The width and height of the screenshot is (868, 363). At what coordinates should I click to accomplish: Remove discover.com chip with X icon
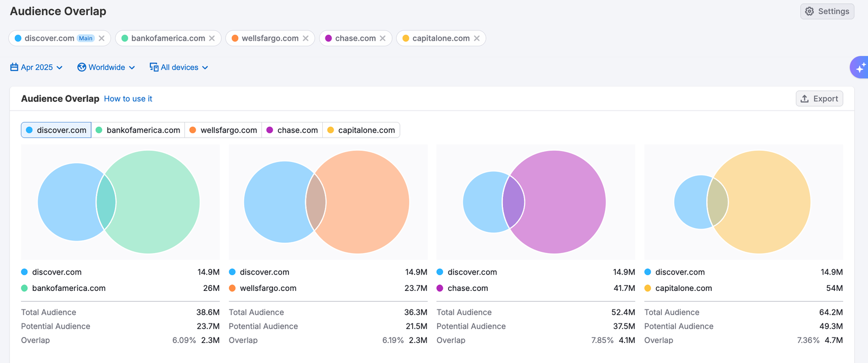101,38
